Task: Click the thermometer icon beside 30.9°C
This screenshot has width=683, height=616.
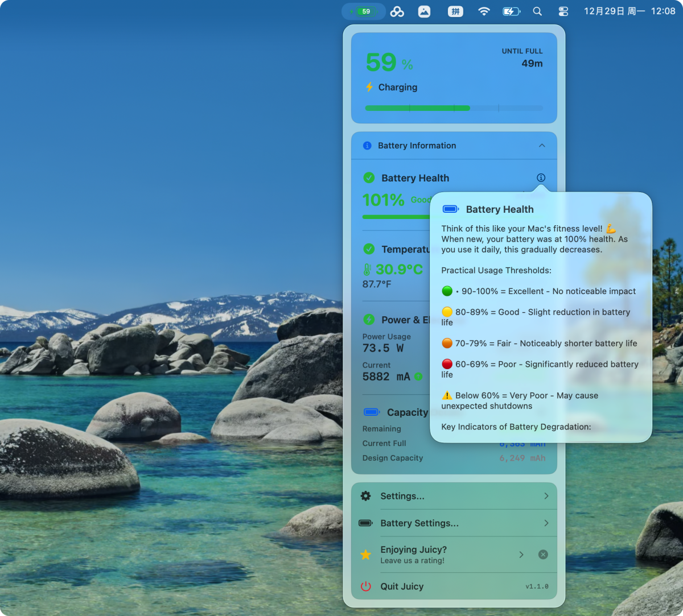Action: tap(367, 270)
